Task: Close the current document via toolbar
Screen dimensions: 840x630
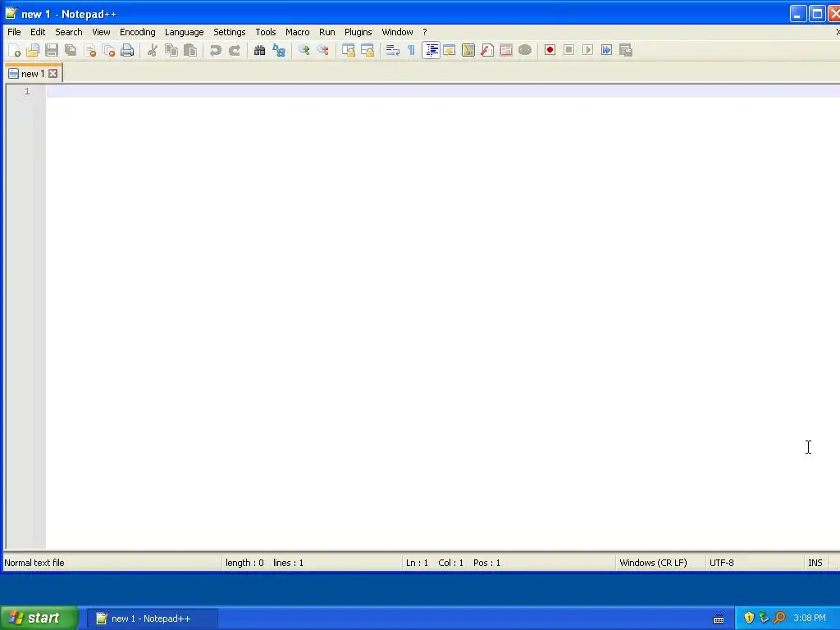Action: tap(89, 50)
